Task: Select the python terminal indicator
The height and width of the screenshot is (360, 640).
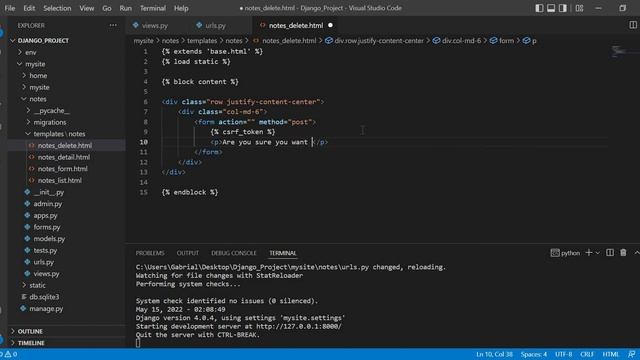Action: point(565,253)
